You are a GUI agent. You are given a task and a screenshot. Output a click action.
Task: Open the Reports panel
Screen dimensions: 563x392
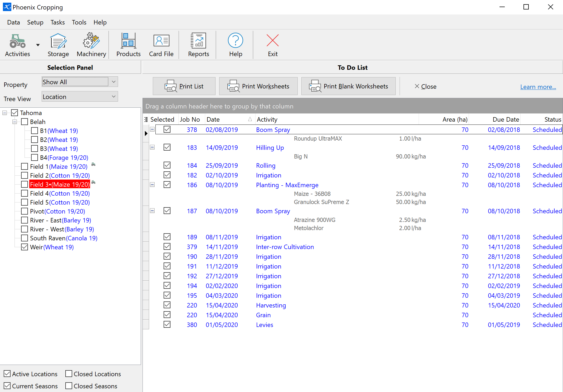click(x=198, y=44)
